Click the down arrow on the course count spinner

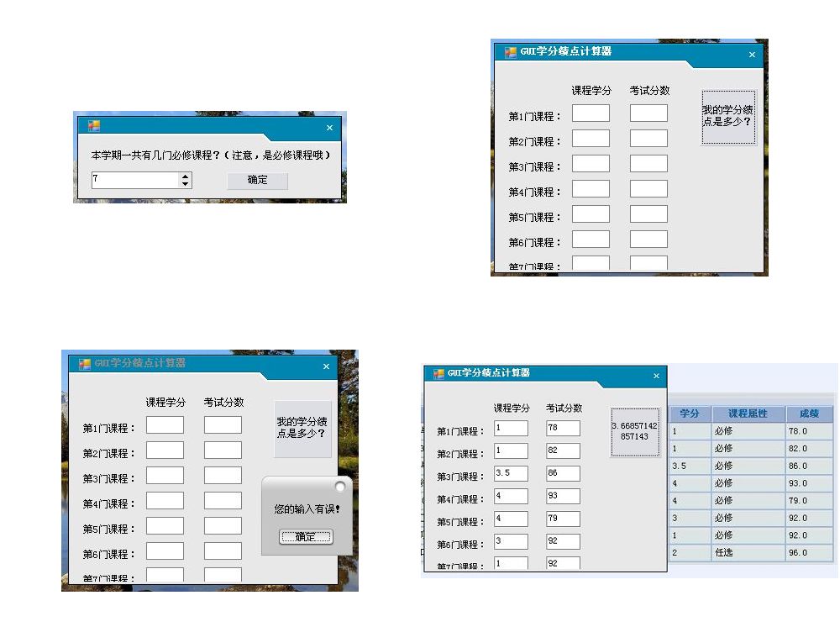pos(185,184)
